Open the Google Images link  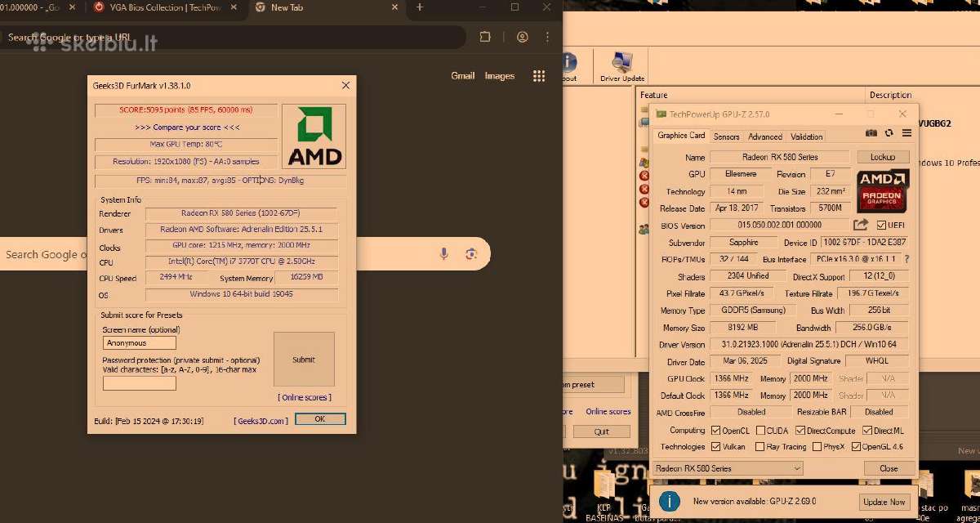tap(500, 76)
